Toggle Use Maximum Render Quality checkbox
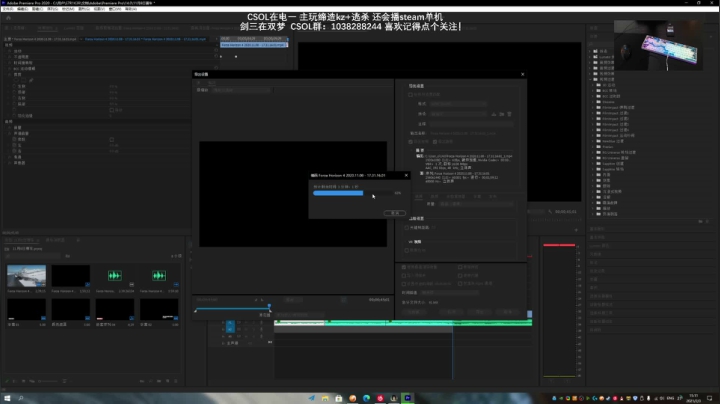 tap(404, 267)
